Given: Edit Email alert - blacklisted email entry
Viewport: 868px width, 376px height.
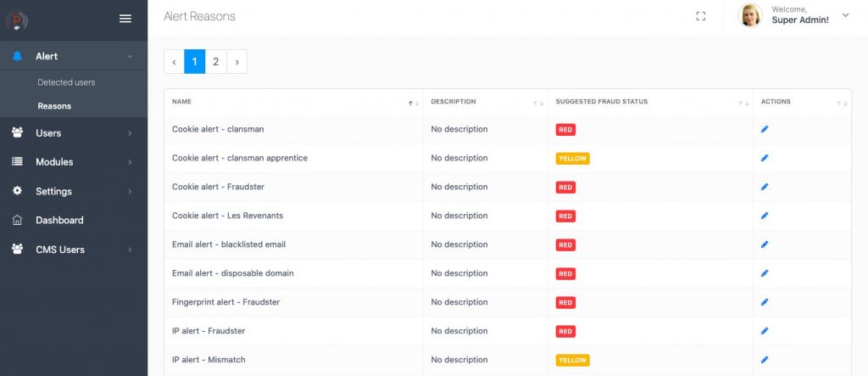Looking at the screenshot, I should [x=765, y=244].
